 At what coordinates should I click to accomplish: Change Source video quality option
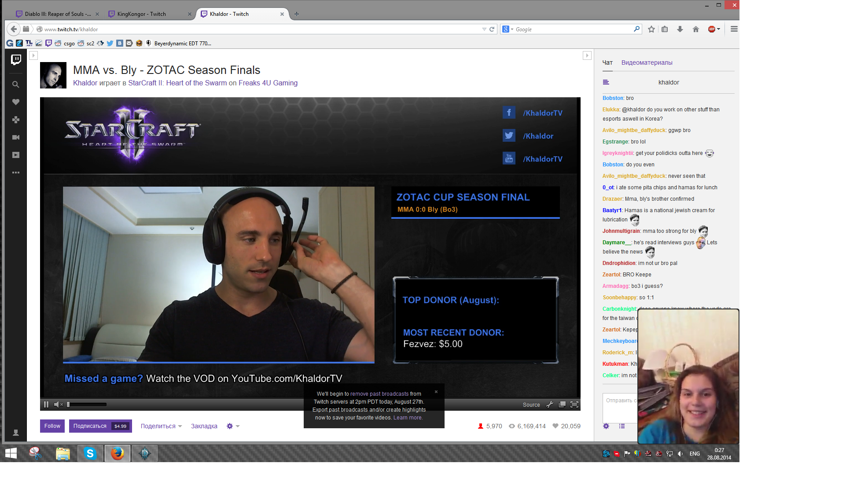[531, 405]
